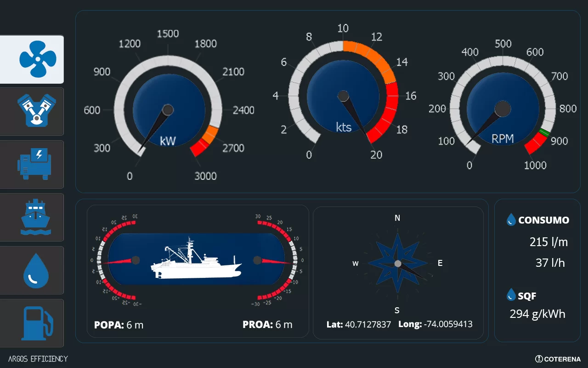Select the propeller propulsion tab
This screenshot has height=368, width=588.
(32, 59)
